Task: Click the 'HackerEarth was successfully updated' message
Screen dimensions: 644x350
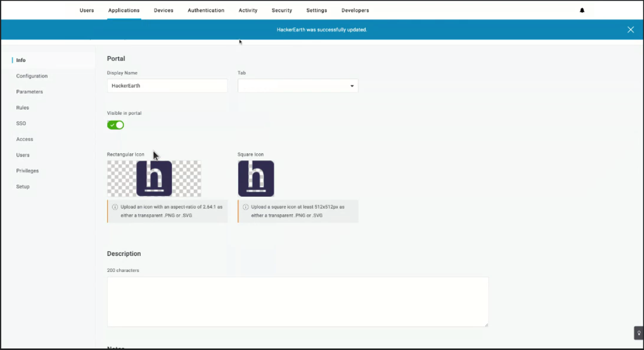Action: pyautogui.click(x=321, y=29)
